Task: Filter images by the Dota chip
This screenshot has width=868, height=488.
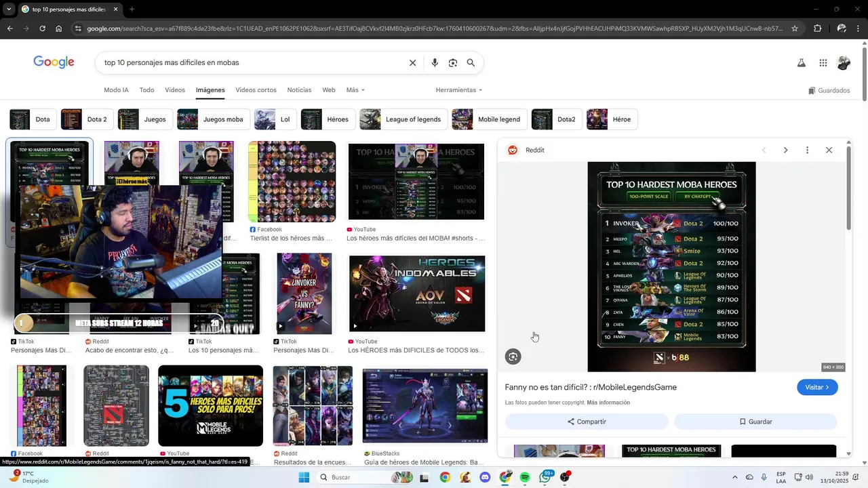Action: pyautogui.click(x=32, y=119)
